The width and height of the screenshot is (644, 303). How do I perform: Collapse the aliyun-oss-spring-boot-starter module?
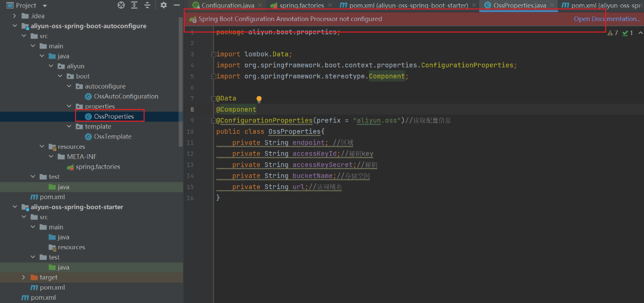(14, 207)
